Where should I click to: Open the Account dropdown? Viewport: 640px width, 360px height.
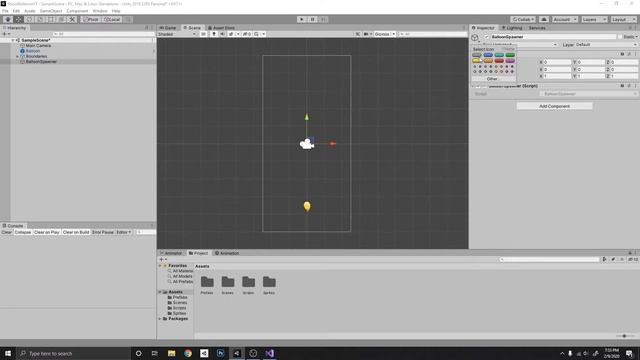[565, 20]
